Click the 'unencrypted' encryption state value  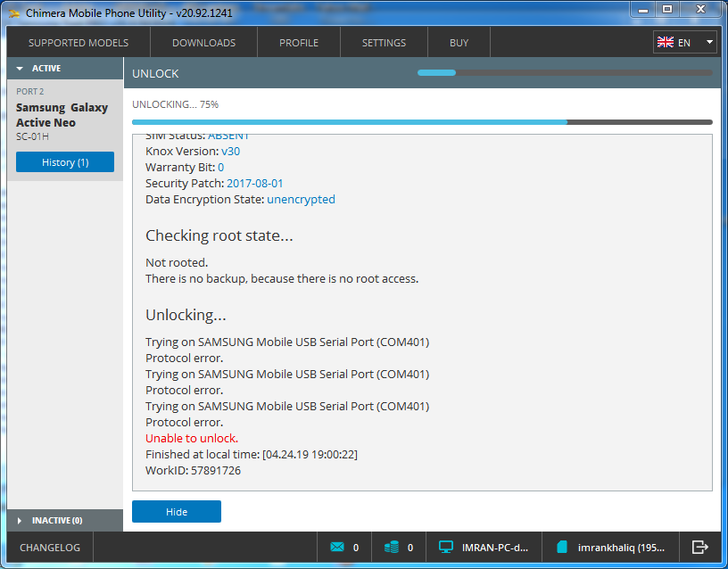click(x=301, y=200)
